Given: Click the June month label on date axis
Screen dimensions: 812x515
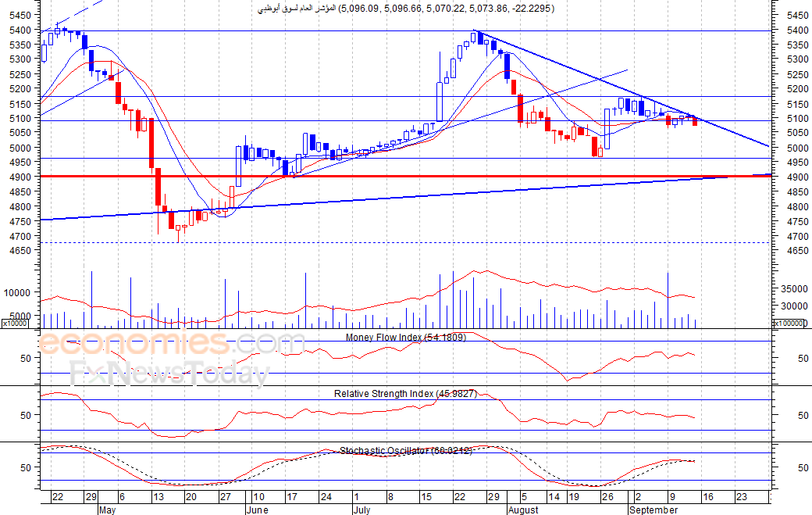Looking at the screenshot, I should pos(258,510).
